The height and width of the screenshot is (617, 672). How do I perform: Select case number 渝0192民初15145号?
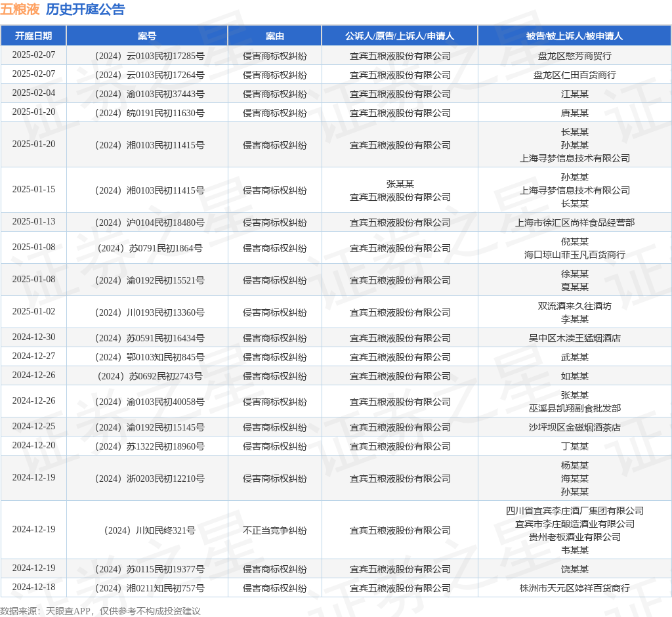pos(150,427)
